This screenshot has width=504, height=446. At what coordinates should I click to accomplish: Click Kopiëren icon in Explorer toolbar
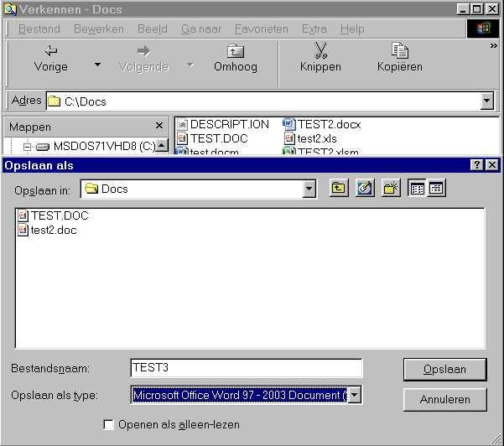click(399, 50)
